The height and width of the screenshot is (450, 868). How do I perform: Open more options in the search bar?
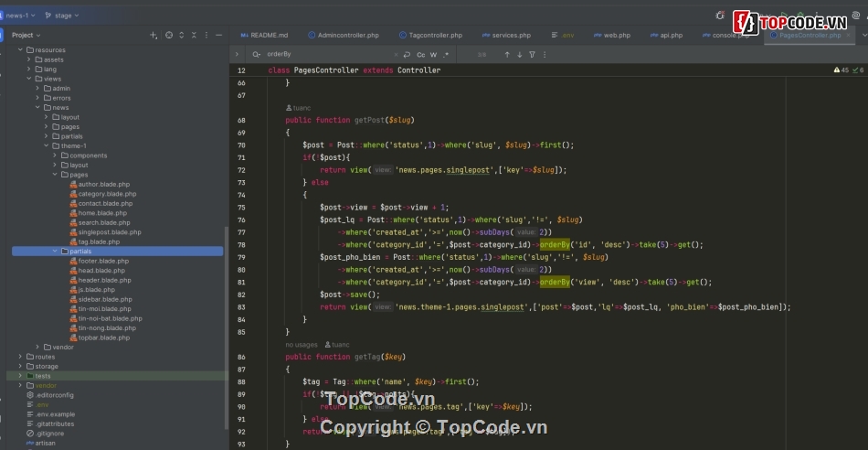click(545, 54)
